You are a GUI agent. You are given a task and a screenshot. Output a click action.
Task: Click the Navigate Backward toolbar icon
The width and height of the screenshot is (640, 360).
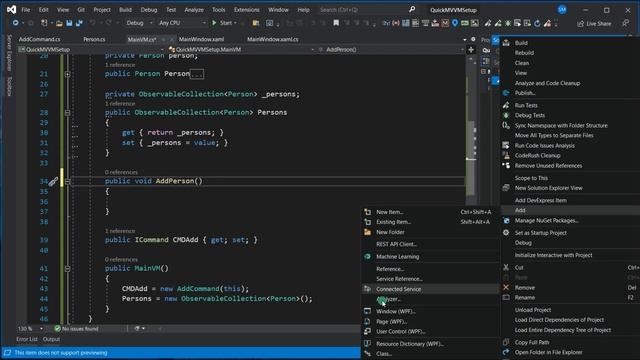click(15, 23)
